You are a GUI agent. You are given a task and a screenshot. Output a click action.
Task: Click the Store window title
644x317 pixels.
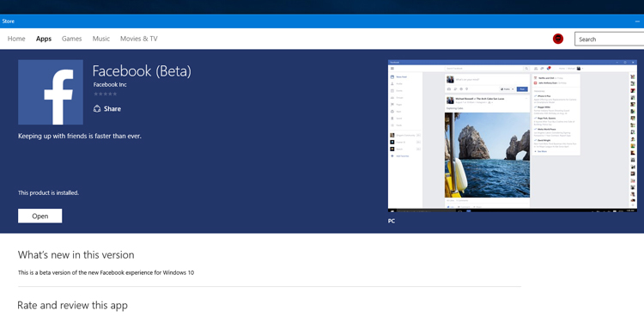point(9,21)
